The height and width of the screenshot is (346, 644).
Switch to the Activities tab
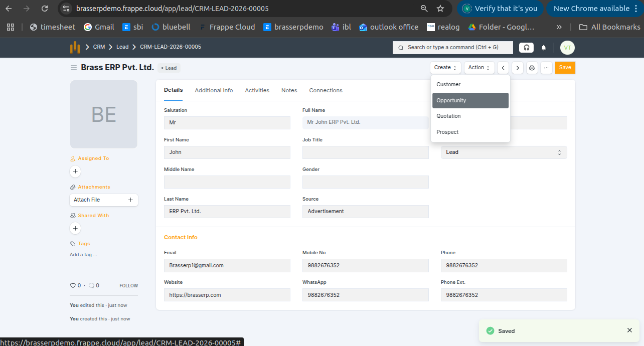point(257,90)
